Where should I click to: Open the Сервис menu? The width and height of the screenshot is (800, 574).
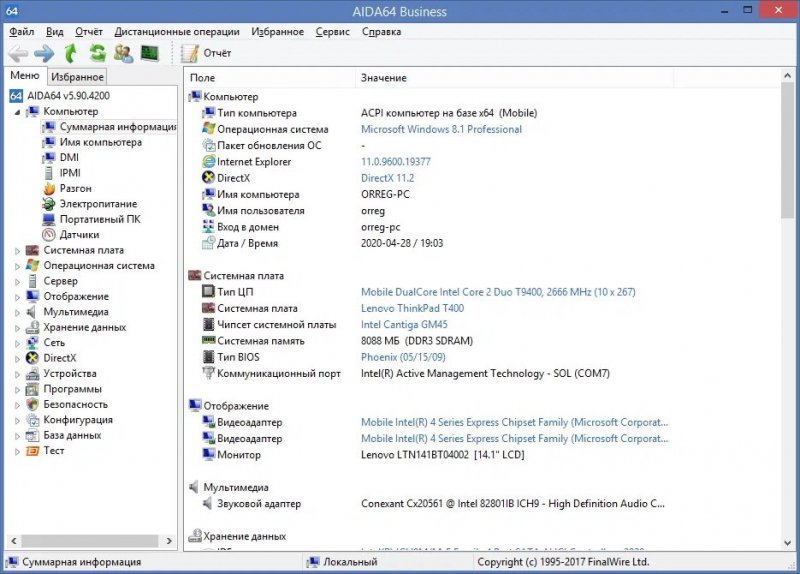point(332,31)
